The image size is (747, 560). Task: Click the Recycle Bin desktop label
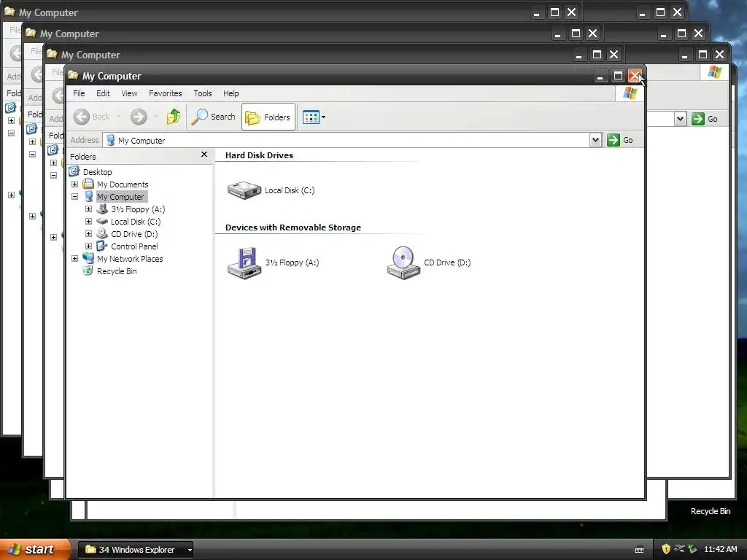pos(711,511)
